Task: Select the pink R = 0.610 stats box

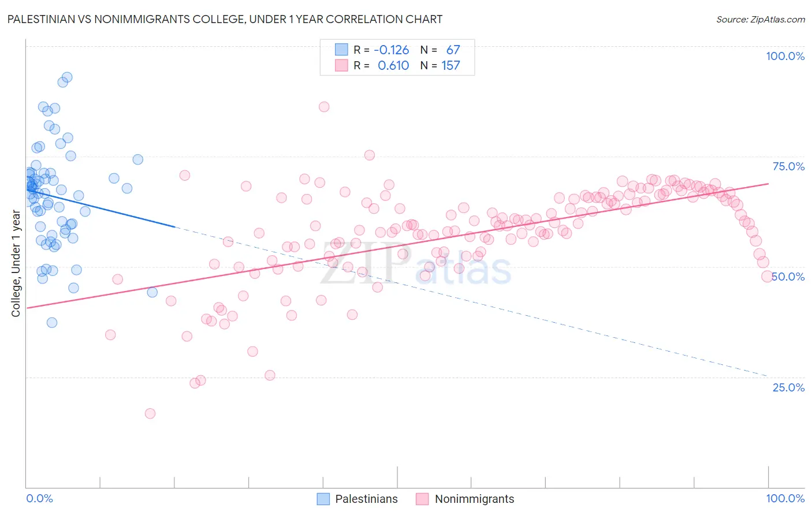Action: coord(397,65)
